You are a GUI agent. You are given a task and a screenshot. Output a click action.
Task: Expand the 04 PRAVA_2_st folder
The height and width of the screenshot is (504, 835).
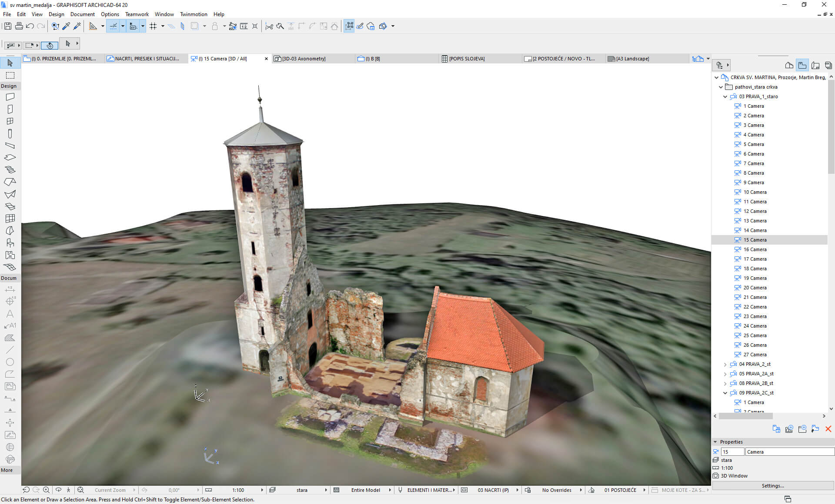(725, 364)
